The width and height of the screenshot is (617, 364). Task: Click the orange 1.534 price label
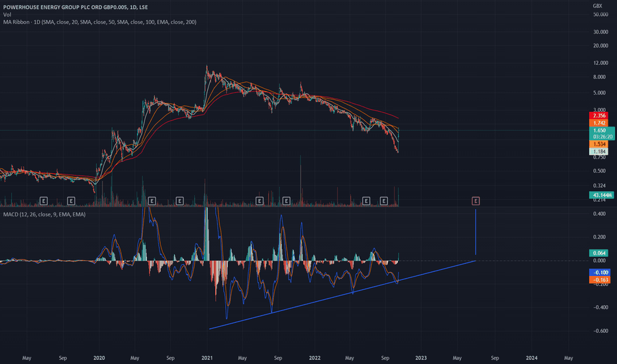coord(598,144)
